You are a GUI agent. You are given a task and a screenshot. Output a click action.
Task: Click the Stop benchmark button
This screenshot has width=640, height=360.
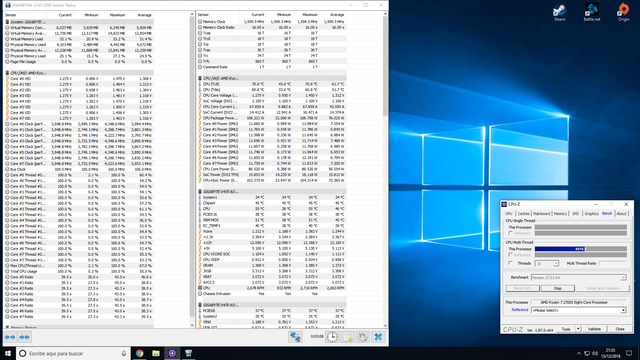[x=558, y=288]
